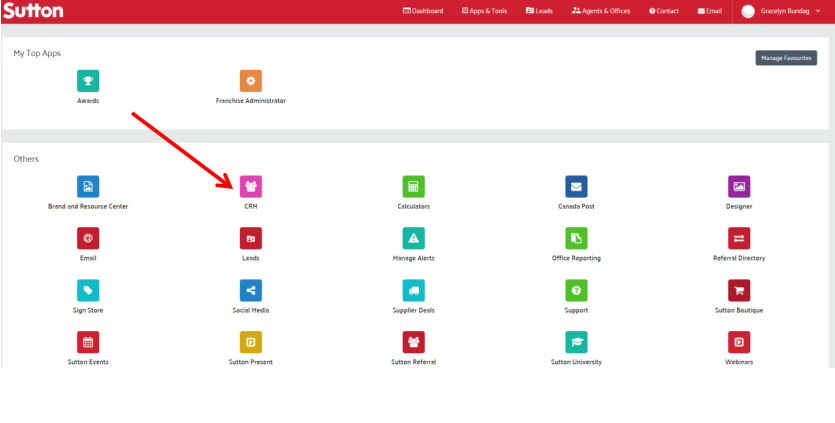
Task: Open the Brand and Resource Center icon
Action: click(x=88, y=186)
